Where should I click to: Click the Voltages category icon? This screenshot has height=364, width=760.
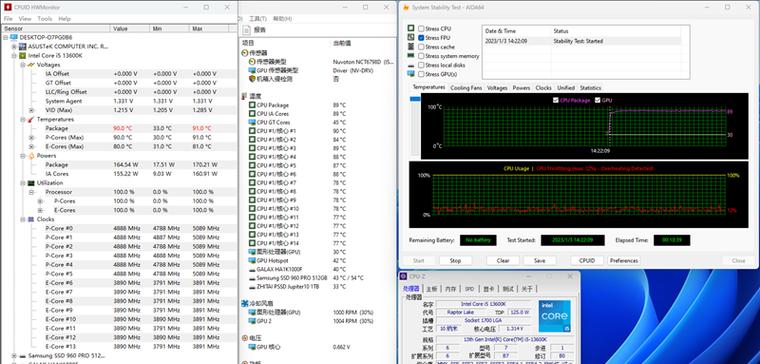click(31, 65)
